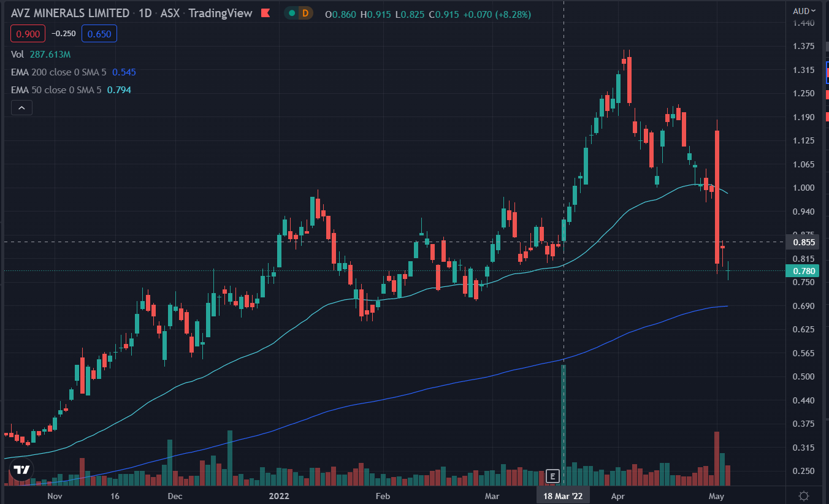Screen dimensions: 829x504
Task: Click the 0.780 current price label
Action: [x=803, y=271]
